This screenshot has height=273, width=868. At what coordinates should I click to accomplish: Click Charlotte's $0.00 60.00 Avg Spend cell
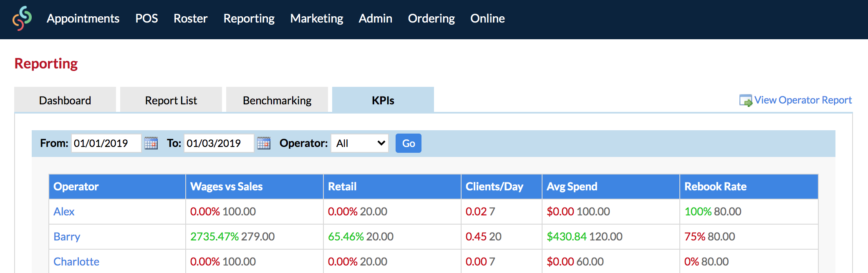(611, 261)
